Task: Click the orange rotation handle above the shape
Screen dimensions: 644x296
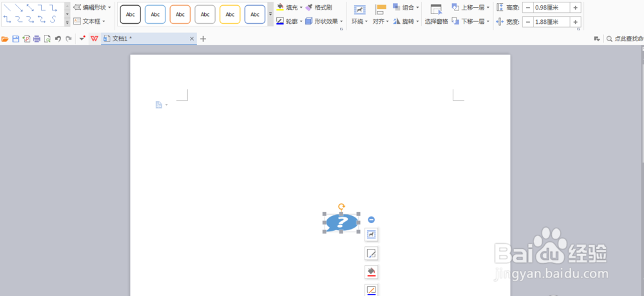Action: pyautogui.click(x=341, y=206)
